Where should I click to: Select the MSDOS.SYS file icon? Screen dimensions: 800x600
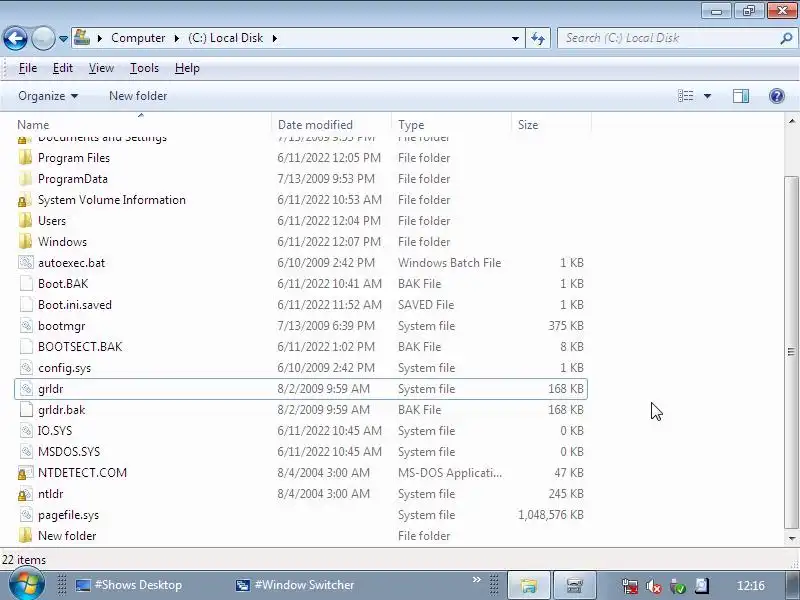26,452
